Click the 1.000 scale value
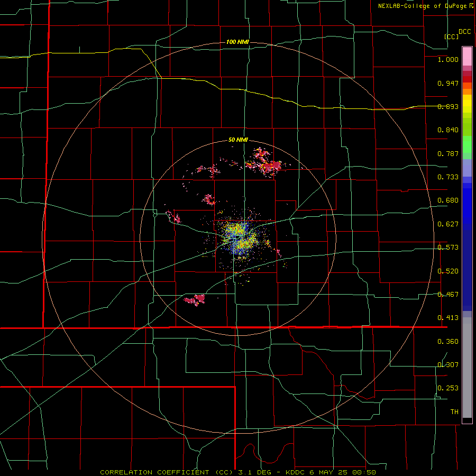This screenshot has height=476, width=476. [448, 59]
